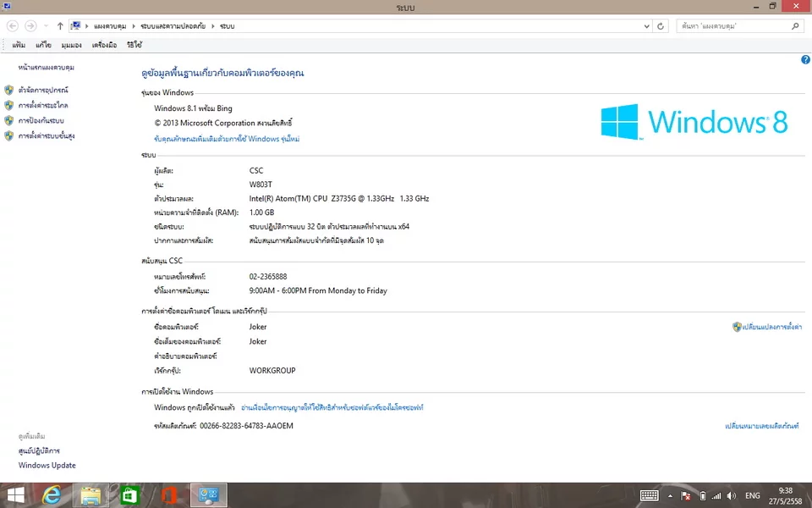Click the Forward arrow navigation button
The height and width of the screenshot is (508, 812).
(x=30, y=26)
